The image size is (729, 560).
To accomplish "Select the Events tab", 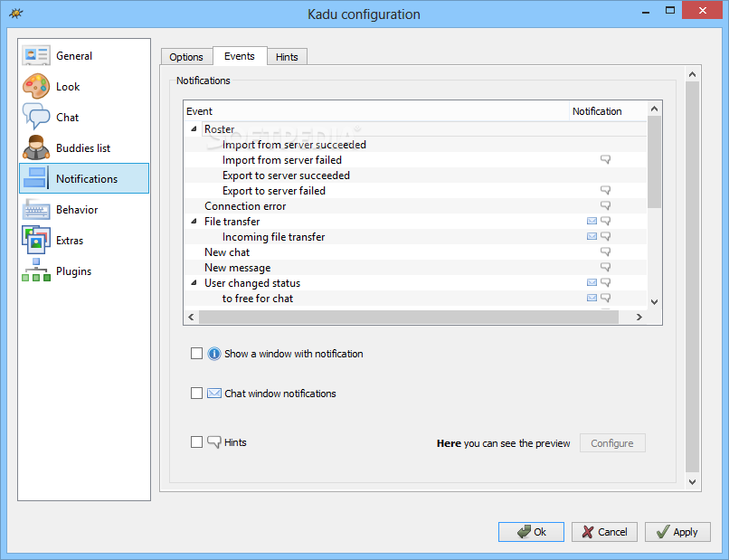I will point(240,56).
